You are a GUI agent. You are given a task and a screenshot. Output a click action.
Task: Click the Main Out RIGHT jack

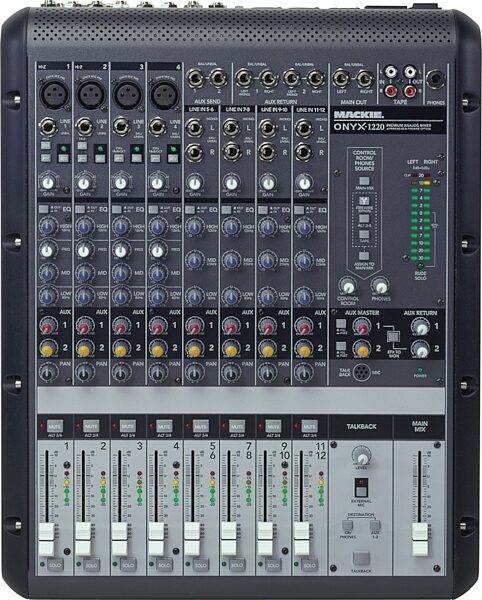pos(365,79)
